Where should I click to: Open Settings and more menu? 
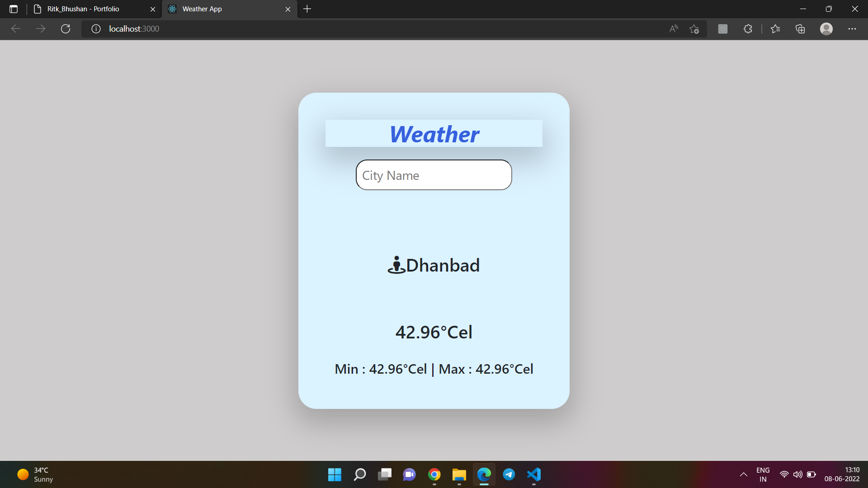point(852,29)
